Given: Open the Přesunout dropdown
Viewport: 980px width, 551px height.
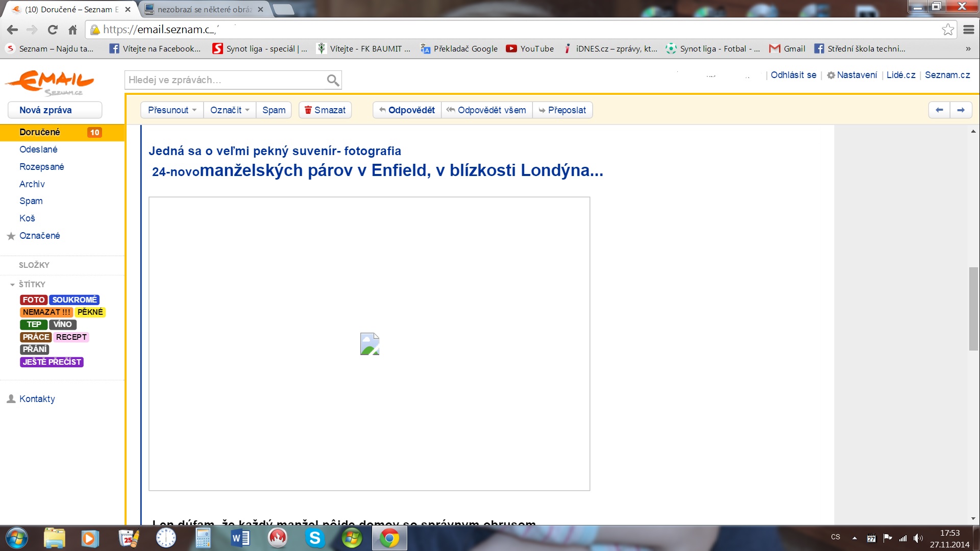Looking at the screenshot, I should (x=172, y=110).
